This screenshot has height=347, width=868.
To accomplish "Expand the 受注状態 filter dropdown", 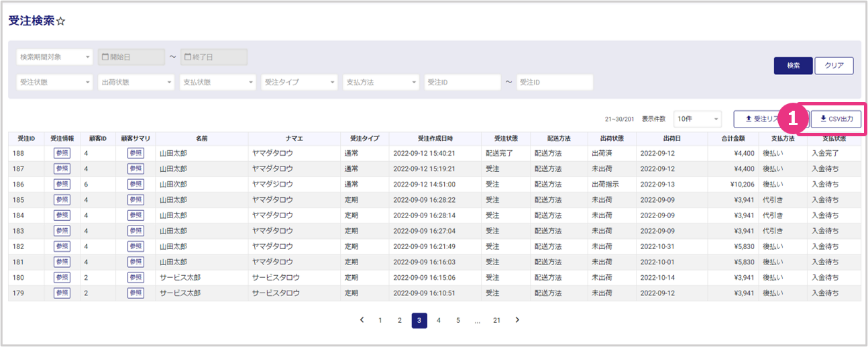I will point(54,82).
